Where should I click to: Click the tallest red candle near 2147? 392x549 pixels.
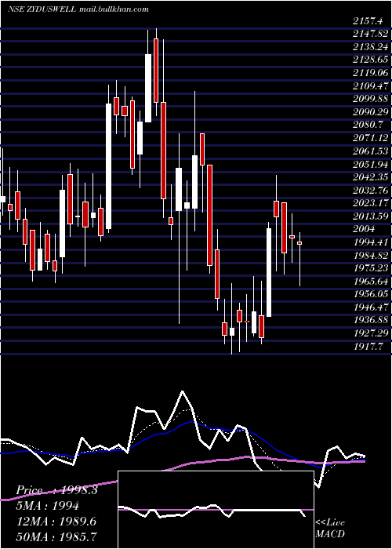pyautogui.click(x=156, y=71)
